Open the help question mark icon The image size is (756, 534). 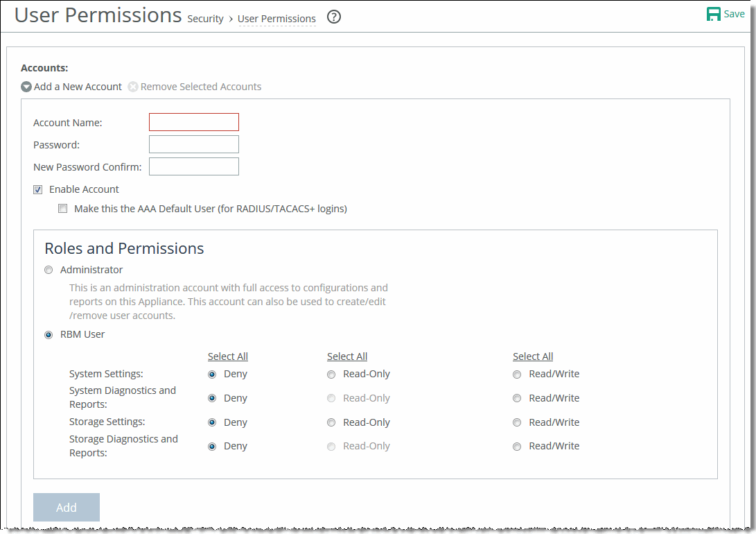[x=333, y=17]
